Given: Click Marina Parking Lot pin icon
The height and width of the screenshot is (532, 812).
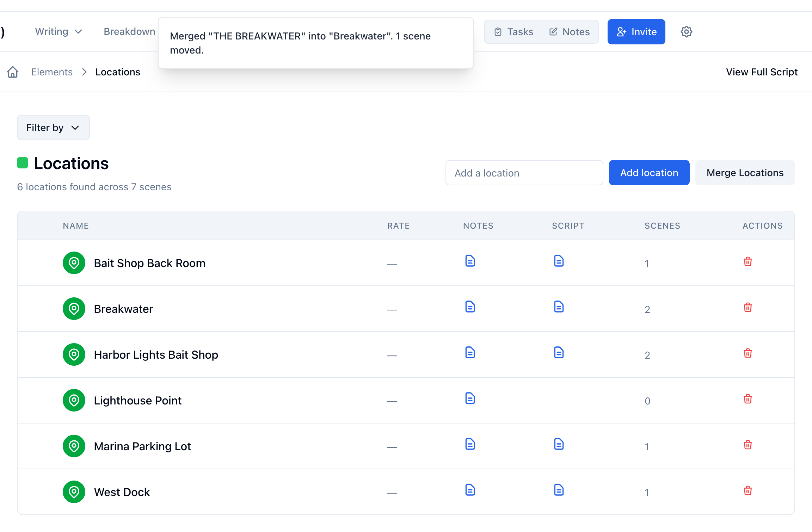Looking at the screenshot, I should (x=74, y=446).
